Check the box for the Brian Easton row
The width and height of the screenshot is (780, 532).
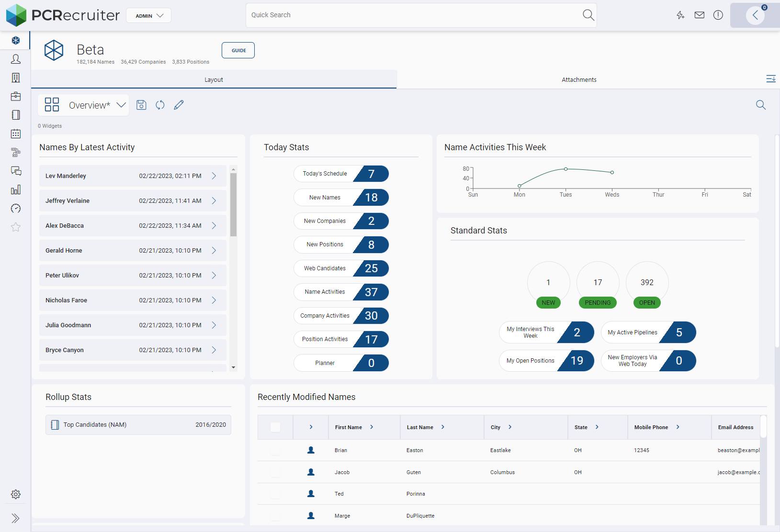pyautogui.click(x=275, y=450)
